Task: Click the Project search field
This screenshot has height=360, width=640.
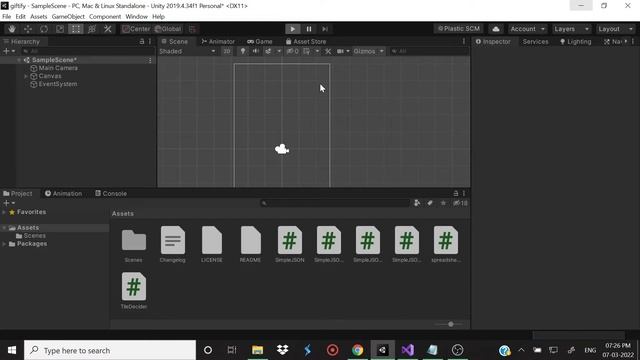Action: (335, 203)
